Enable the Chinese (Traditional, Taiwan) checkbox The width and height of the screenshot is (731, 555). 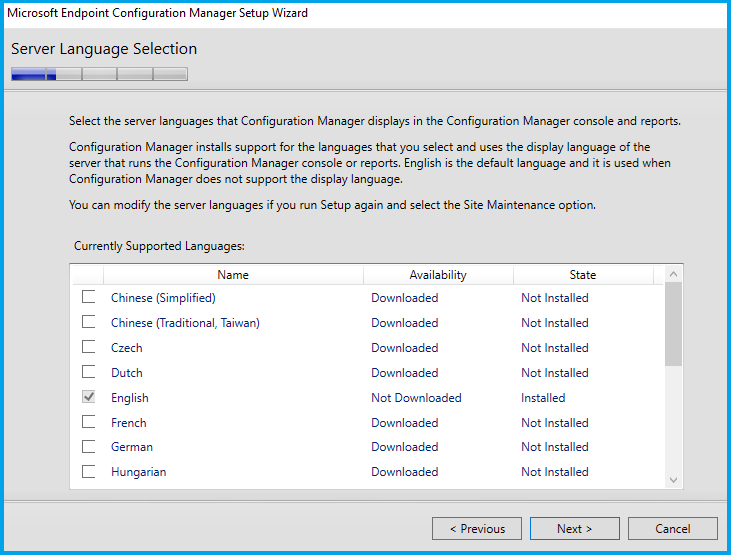(x=89, y=322)
